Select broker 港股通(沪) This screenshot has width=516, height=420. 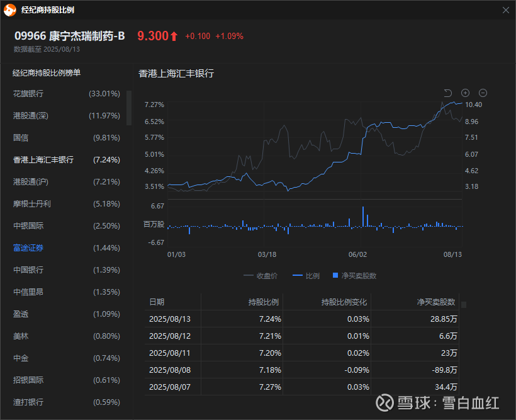point(67,182)
